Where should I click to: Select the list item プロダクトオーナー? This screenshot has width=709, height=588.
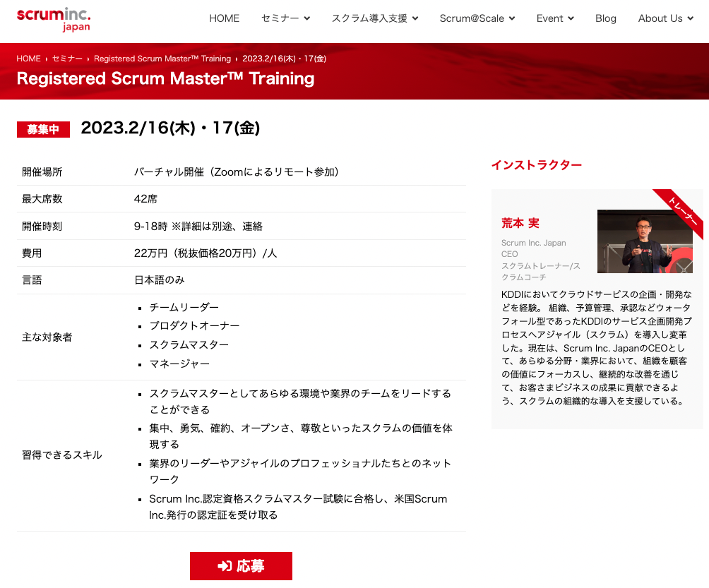pyautogui.click(x=194, y=326)
